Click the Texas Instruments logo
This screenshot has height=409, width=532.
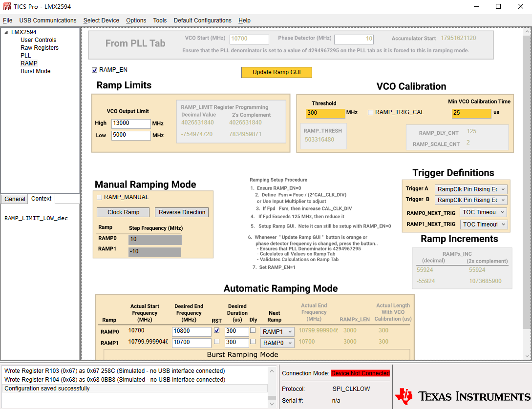463,396
